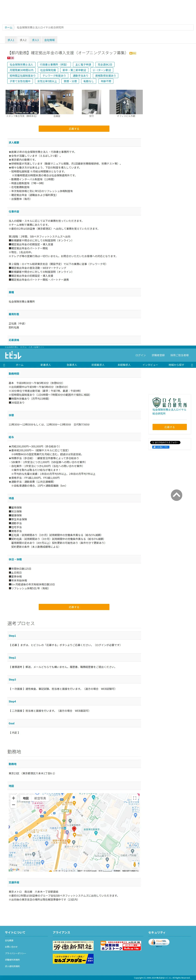Click the 採用ご担当者様 link

point(179,355)
